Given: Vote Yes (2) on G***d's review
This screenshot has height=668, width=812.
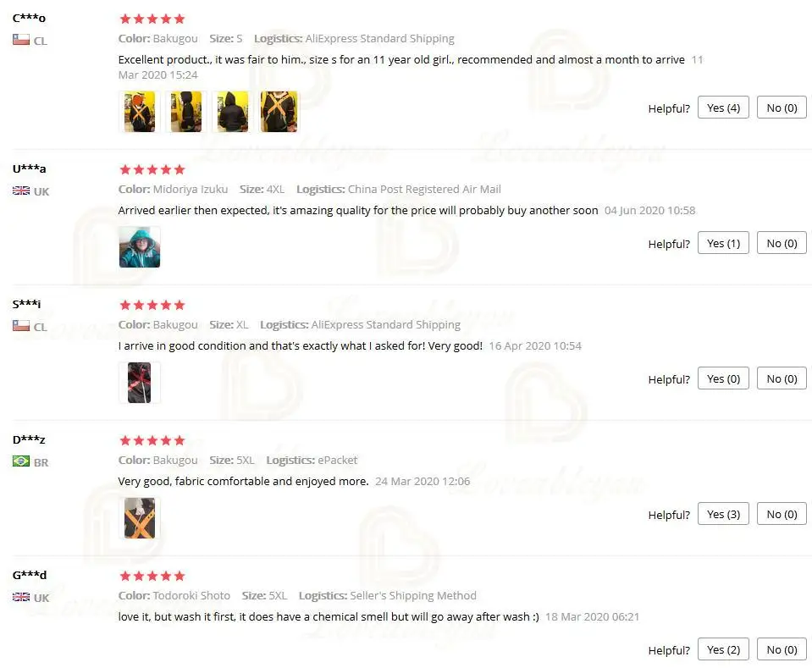Looking at the screenshot, I should [x=723, y=649].
